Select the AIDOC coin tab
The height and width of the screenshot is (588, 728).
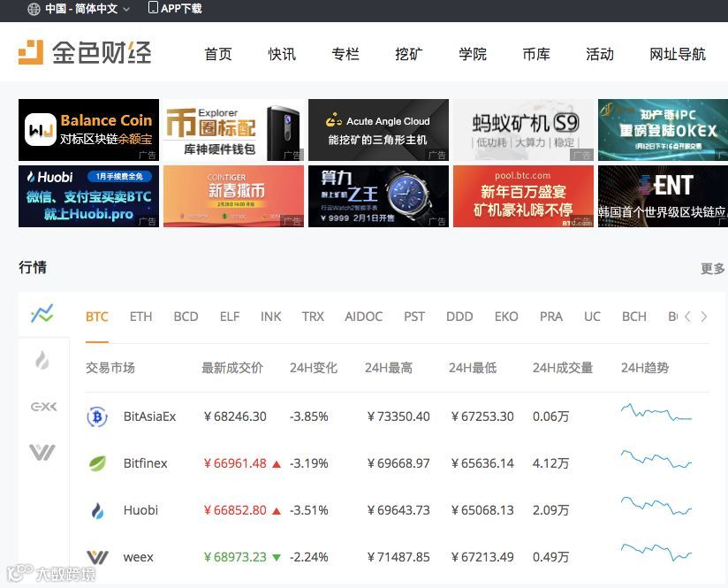(363, 317)
